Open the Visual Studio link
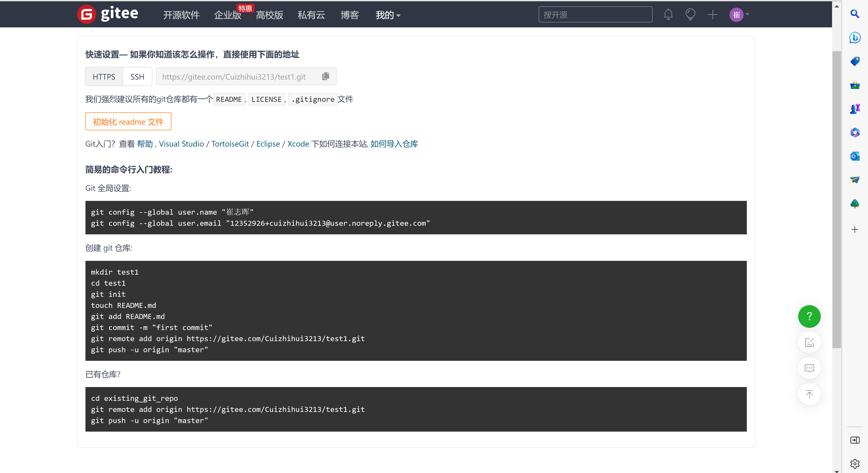This screenshot has width=868, height=473. 181,144
